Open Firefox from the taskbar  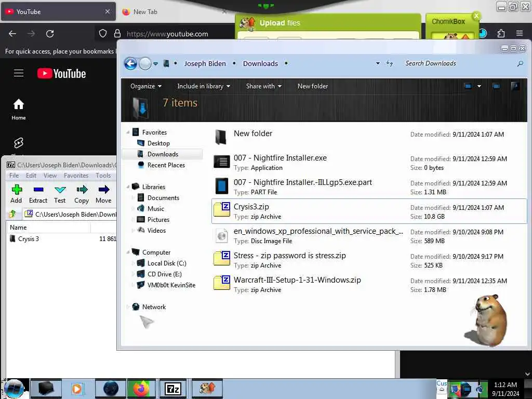141,389
